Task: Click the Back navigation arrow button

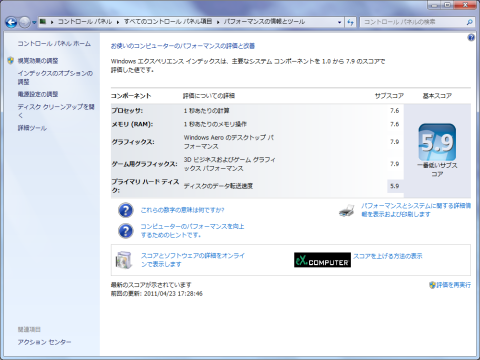Action: click(11, 23)
